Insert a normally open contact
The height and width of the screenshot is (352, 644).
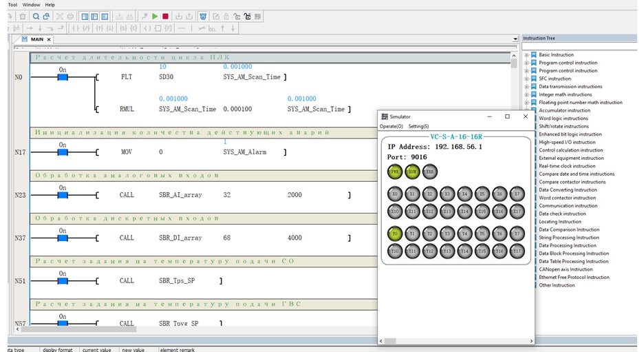click(75, 28)
